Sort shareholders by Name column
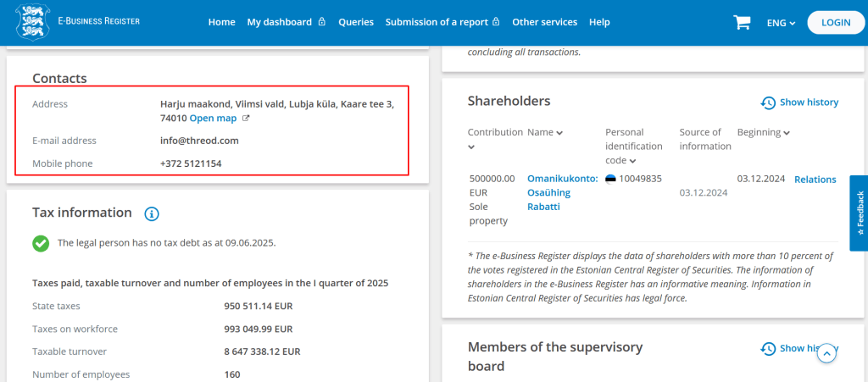 pyautogui.click(x=545, y=132)
